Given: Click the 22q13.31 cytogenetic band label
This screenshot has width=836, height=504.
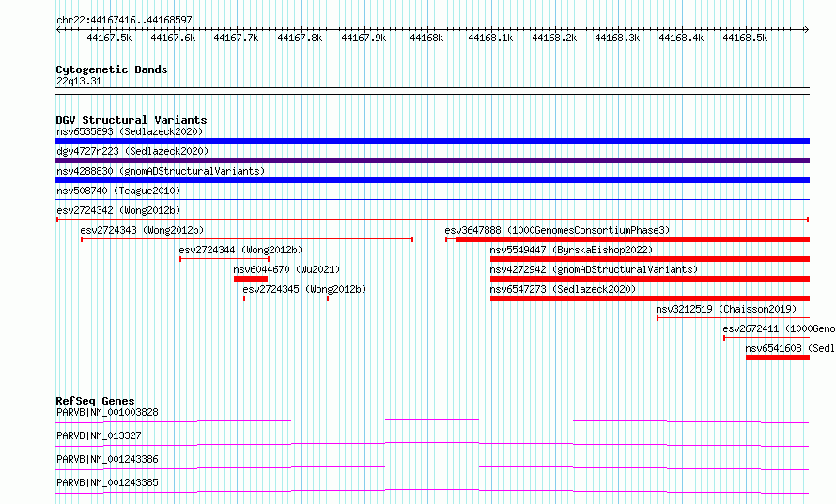Looking at the screenshot, I should (x=79, y=81).
